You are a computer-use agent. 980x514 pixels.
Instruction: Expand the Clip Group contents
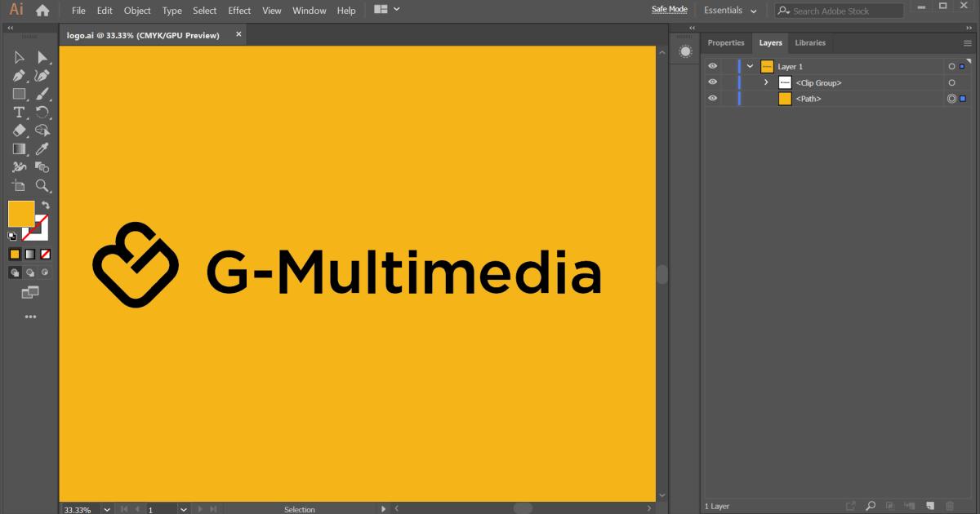pos(766,82)
